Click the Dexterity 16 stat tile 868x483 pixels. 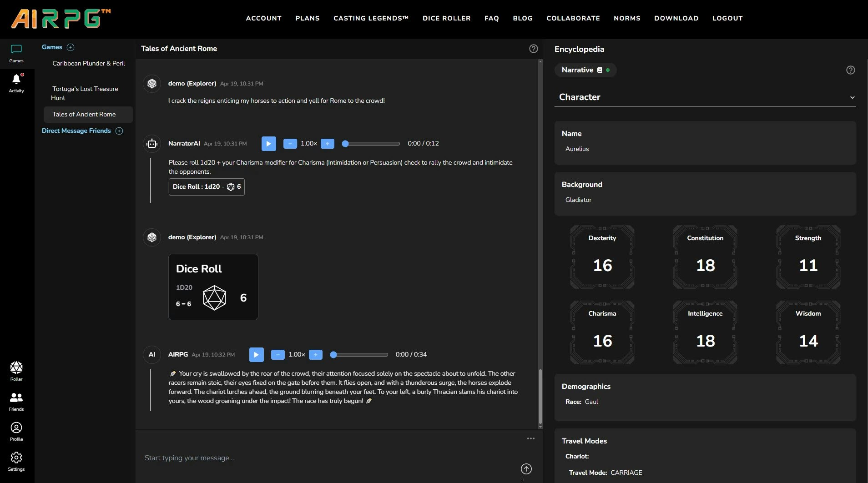click(602, 257)
